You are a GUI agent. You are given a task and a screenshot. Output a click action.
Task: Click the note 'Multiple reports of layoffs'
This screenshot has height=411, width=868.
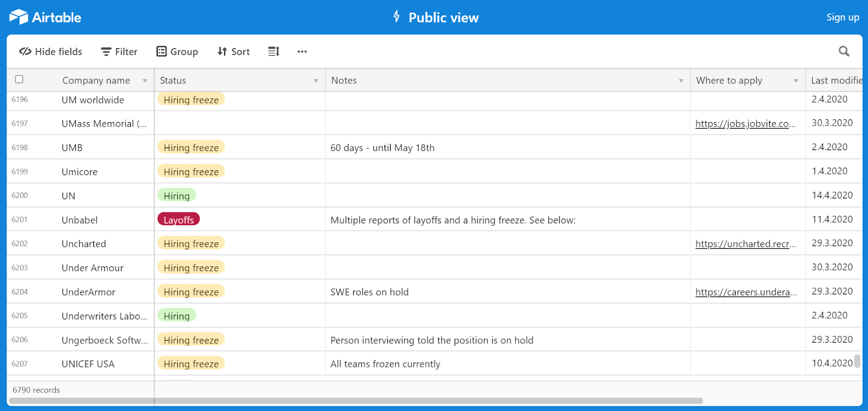[453, 220]
